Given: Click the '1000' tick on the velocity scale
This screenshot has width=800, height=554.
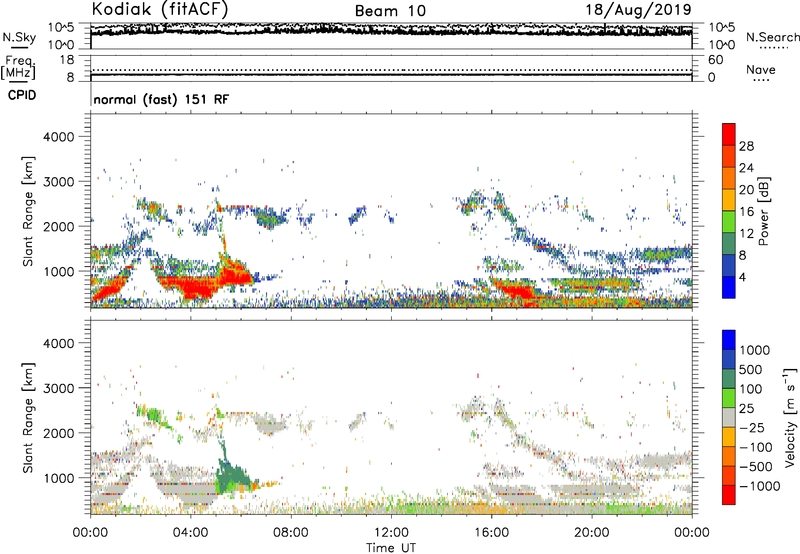Looking at the screenshot, I should [x=755, y=350].
